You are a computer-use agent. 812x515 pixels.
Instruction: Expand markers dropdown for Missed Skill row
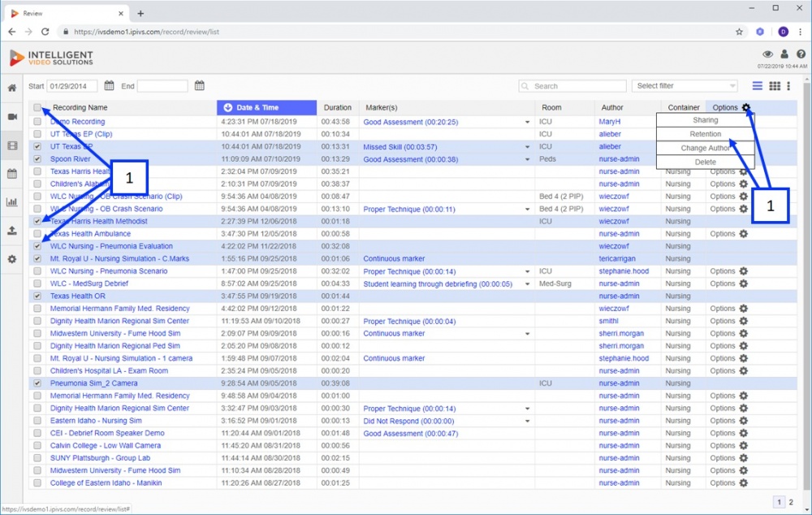pos(527,147)
